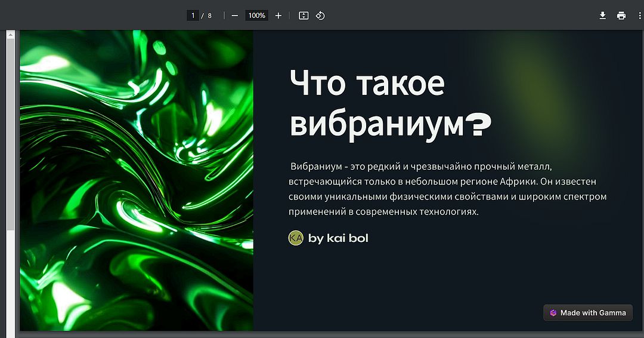
Task: Click the zoom out minus icon
Action: point(234,16)
